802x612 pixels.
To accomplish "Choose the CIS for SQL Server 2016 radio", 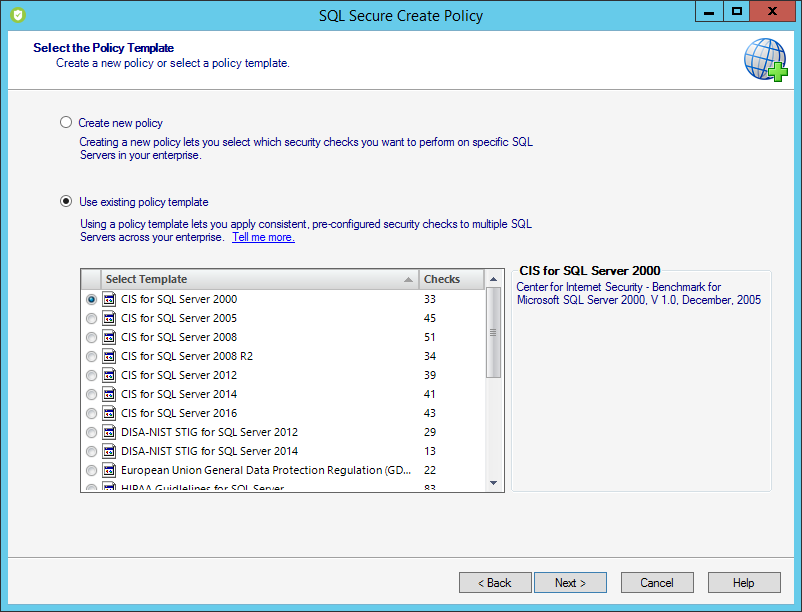I will pyautogui.click(x=92, y=413).
